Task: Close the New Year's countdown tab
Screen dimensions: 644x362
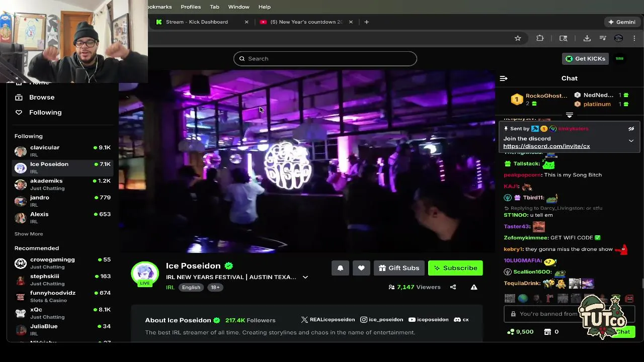Action: pyautogui.click(x=351, y=22)
